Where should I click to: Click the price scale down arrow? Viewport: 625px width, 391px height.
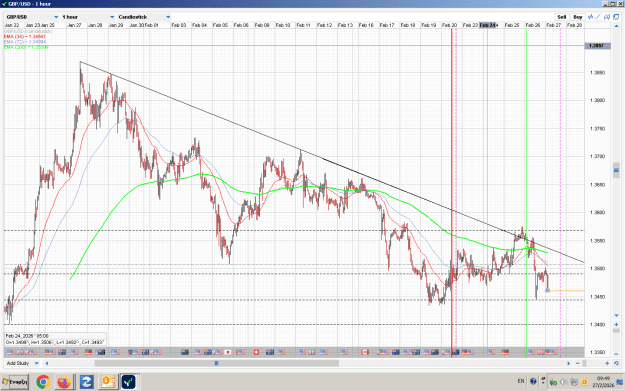616,316
